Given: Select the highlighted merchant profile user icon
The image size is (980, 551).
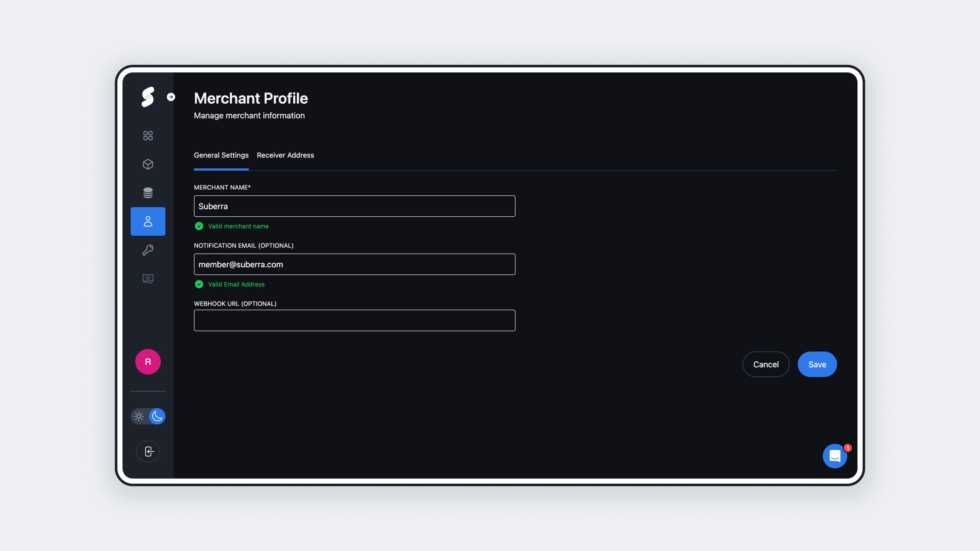Looking at the screenshot, I should point(148,221).
